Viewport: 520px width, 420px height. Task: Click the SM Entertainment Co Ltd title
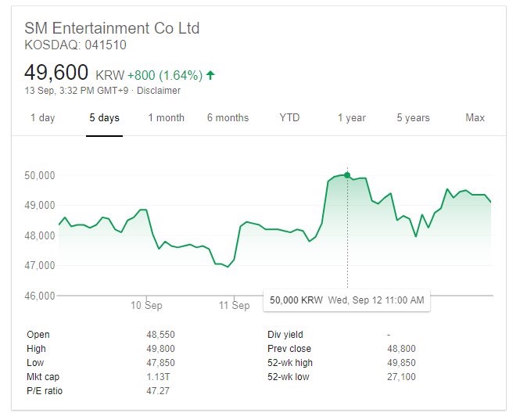[112, 28]
